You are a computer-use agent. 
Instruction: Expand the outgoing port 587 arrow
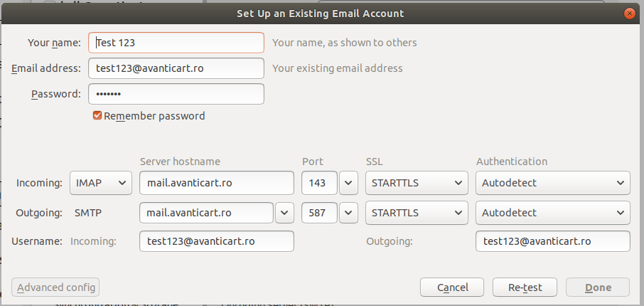(348, 212)
